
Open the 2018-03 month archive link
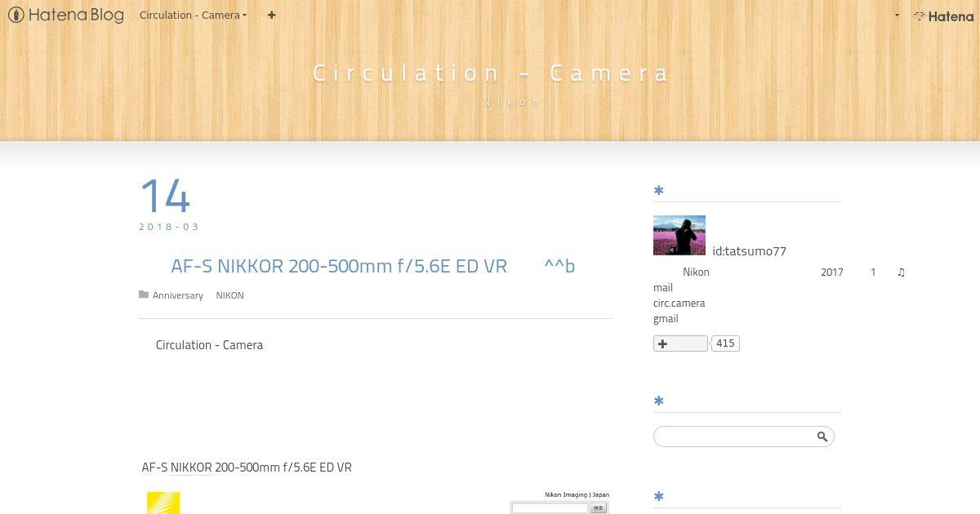pos(169,227)
